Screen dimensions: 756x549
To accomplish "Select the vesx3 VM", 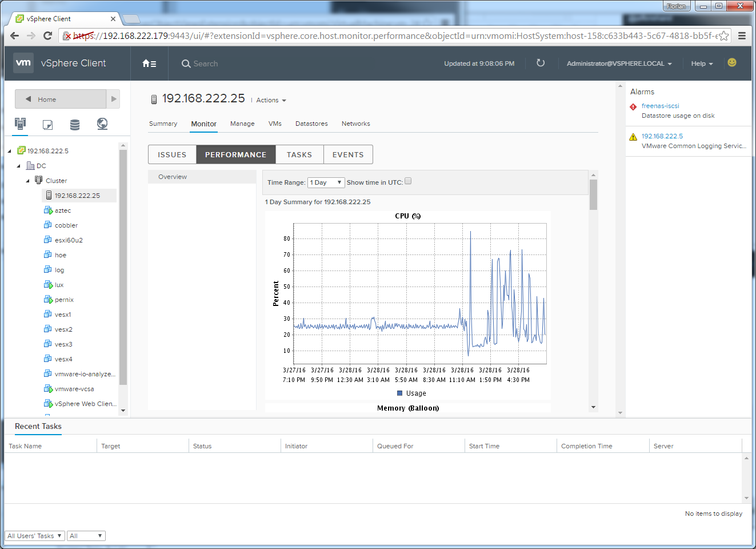I will coord(63,344).
